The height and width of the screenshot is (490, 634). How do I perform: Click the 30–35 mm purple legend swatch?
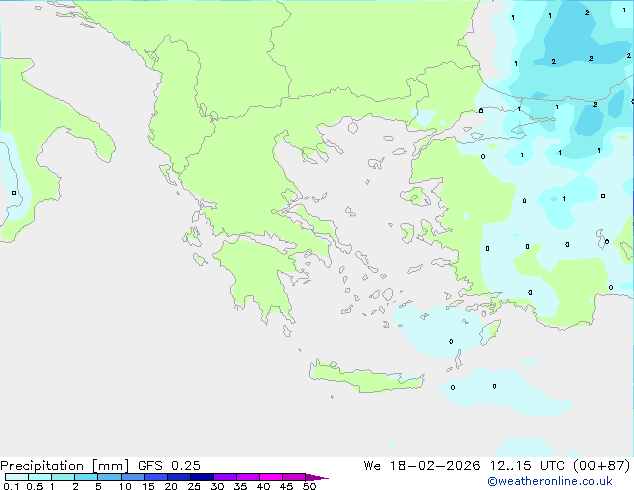(225, 477)
